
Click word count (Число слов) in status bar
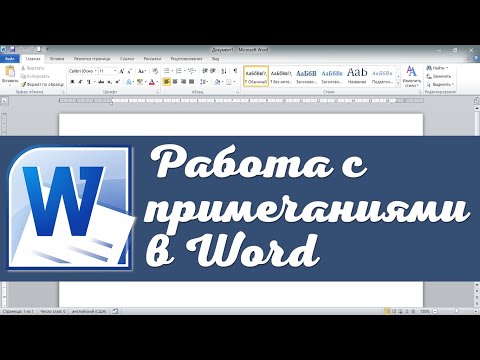pos(53,311)
